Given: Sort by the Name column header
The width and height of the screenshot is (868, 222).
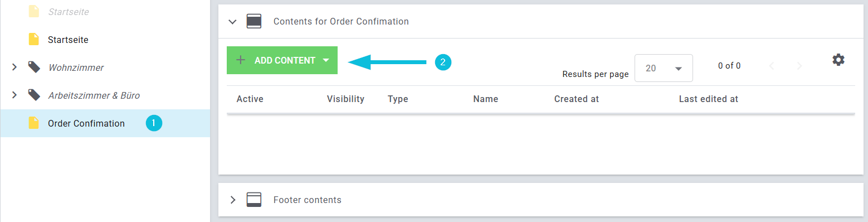Looking at the screenshot, I should point(485,99).
